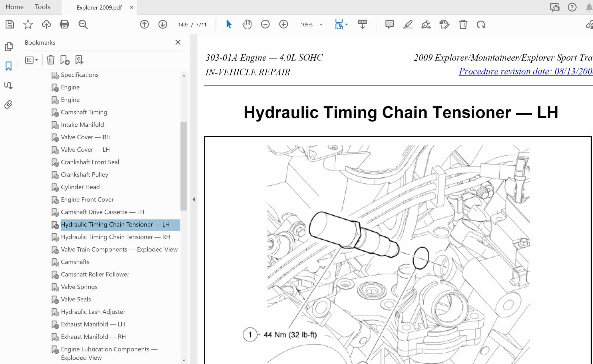
Task: Switch to the Home tab
Action: (x=15, y=7)
